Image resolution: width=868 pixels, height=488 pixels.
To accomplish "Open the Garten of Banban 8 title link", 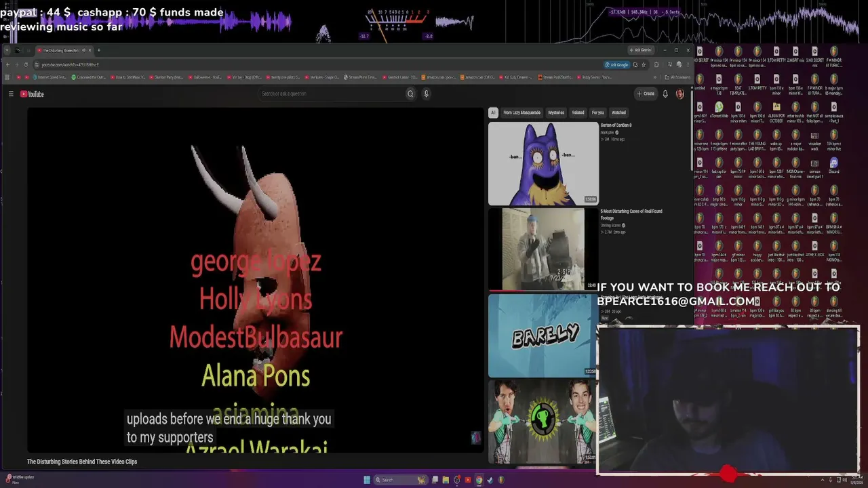I will click(x=616, y=125).
